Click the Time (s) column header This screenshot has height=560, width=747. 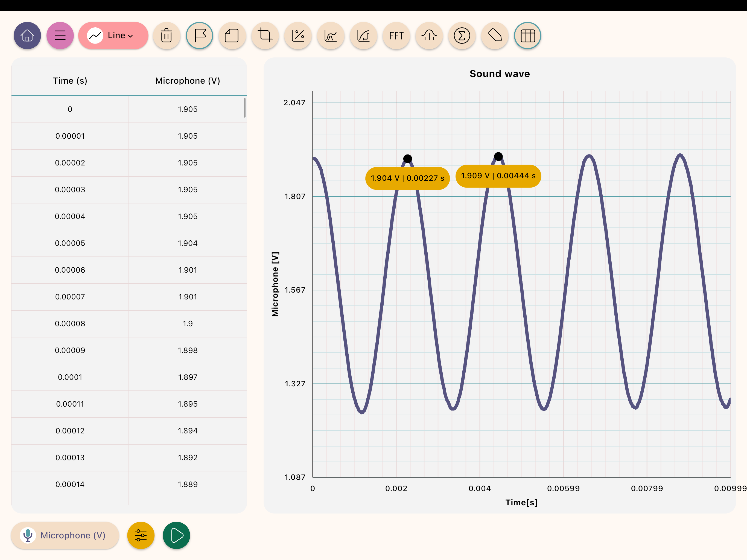(70, 81)
